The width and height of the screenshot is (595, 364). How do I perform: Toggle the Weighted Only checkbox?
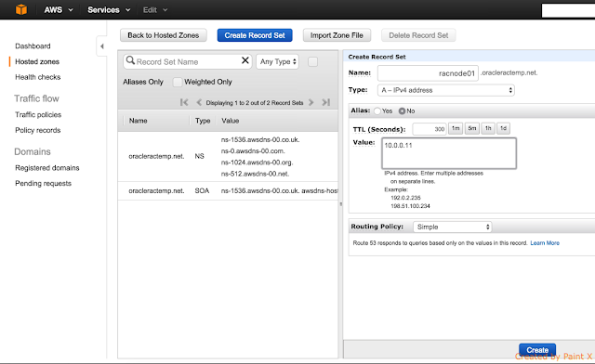pos(178,82)
